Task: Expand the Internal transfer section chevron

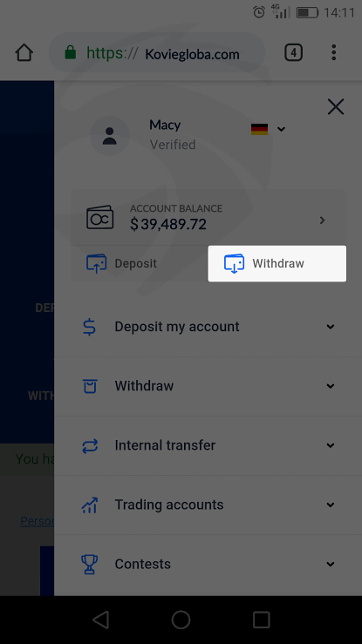Action: click(331, 445)
